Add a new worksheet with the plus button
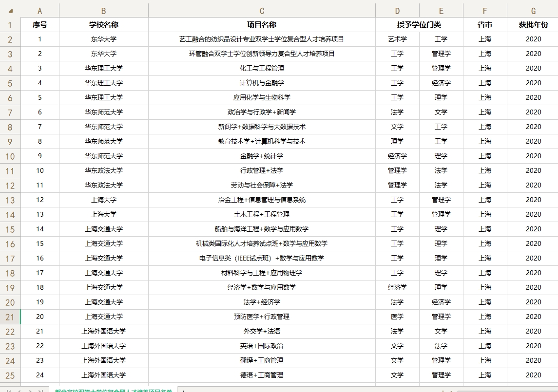The height and width of the screenshot is (392, 558). click(x=183, y=390)
